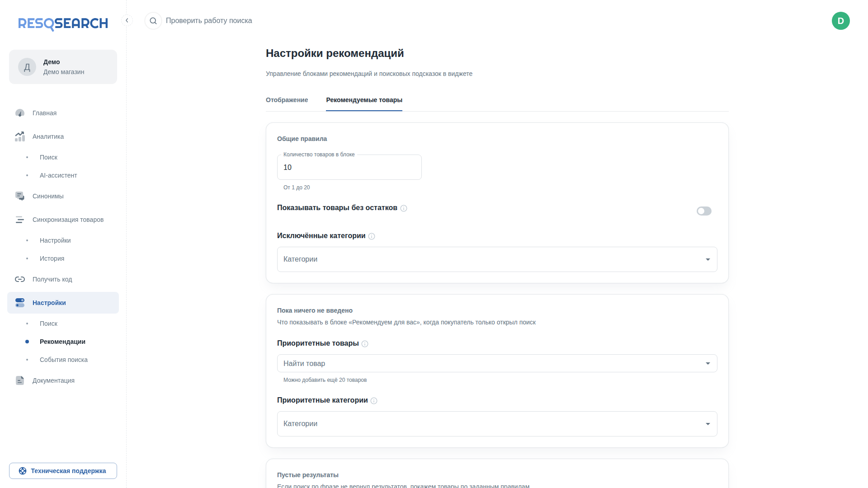Switch to the Отображение tab
This screenshot has height=488, width=868.
pos(287,100)
